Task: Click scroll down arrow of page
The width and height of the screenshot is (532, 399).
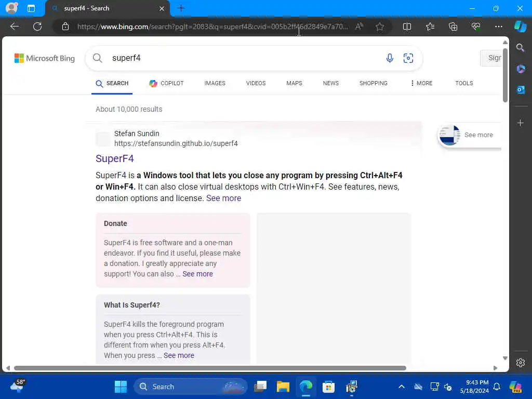Action: [x=505, y=358]
